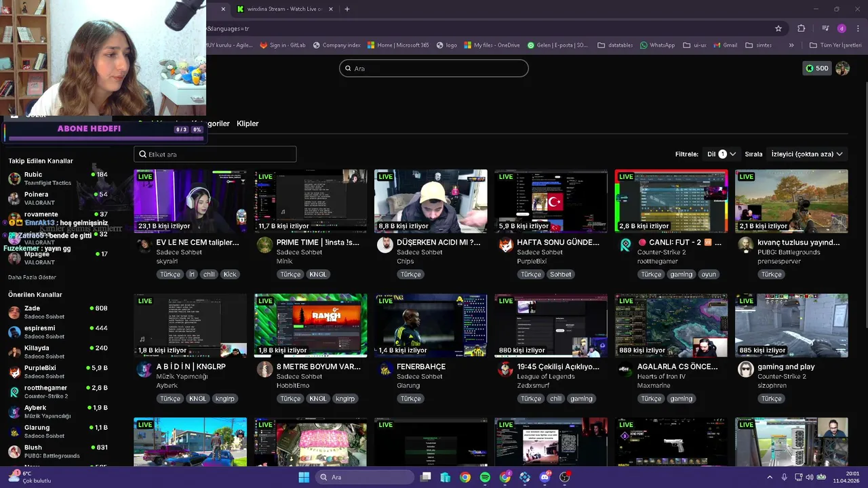Screen dimensions: 868x488
Task: Open the Sign in - GitLab bookmark
Action: [282, 45]
